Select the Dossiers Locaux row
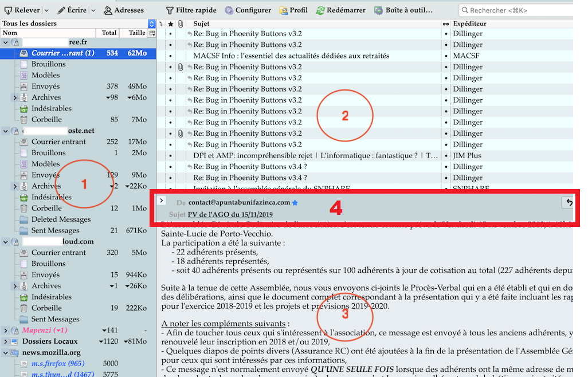588x377 pixels. click(x=78, y=341)
